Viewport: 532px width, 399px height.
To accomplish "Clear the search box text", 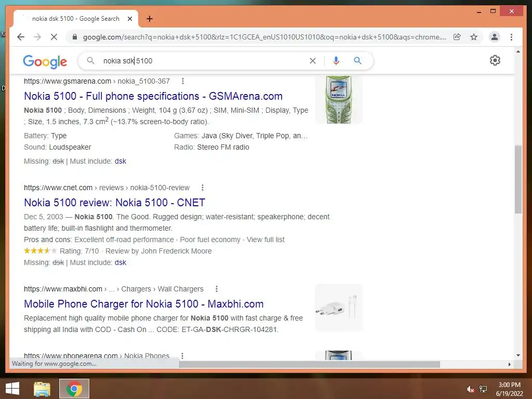I will [x=312, y=61].
